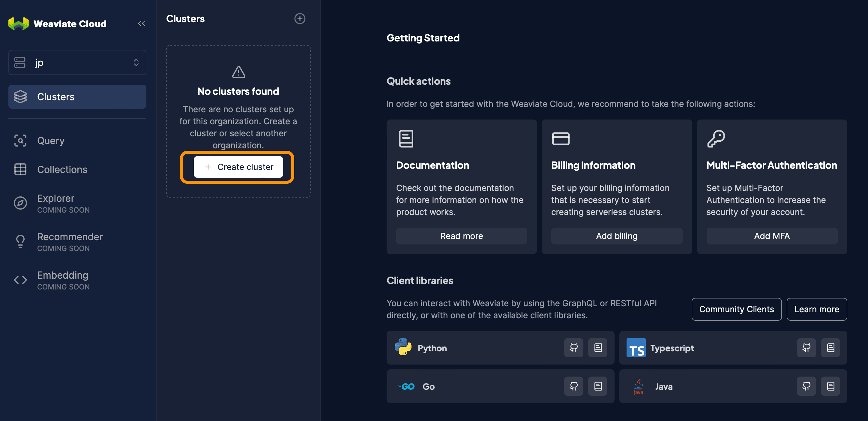Click the Explorer compass icon
The width and height of the screenshot is (868, 421).
click(x=20, y=203)
